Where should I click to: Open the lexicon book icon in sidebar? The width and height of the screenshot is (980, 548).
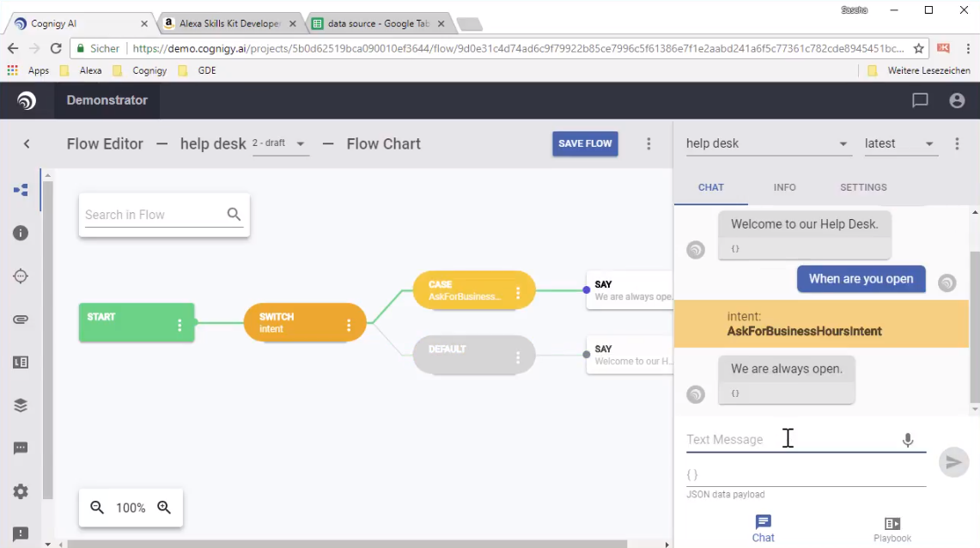21,362
